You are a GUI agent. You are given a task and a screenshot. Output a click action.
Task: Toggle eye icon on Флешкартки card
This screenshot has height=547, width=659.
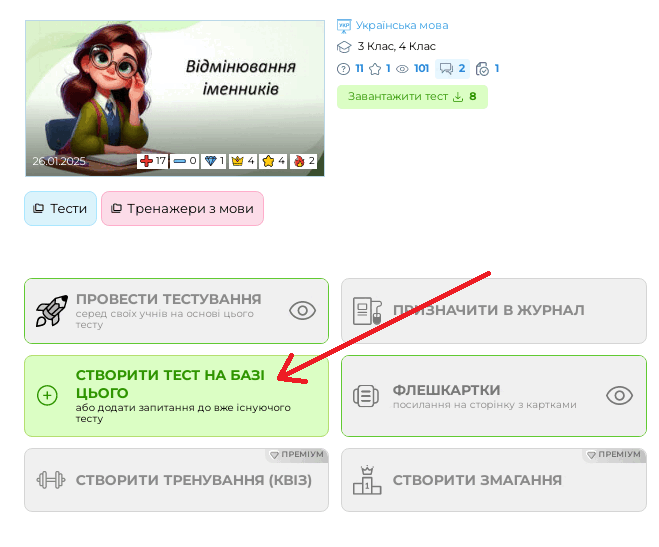click(x=619, y=396)
